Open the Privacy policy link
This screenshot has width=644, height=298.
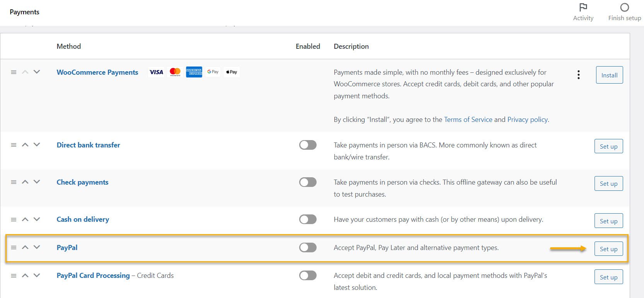point(528,120)
